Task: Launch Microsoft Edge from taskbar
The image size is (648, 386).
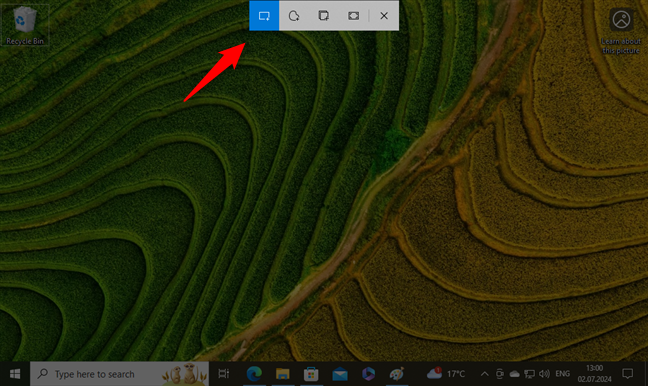Action: [254, 374]
